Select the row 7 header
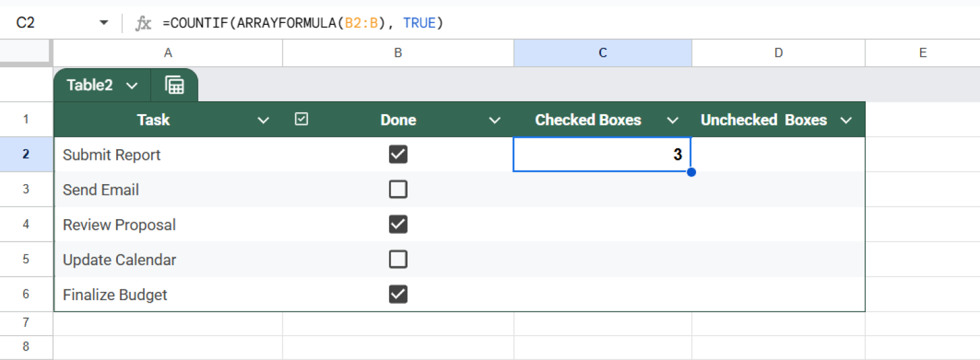The width and height of the screenshot is (980, 360). tap(26, 323)
